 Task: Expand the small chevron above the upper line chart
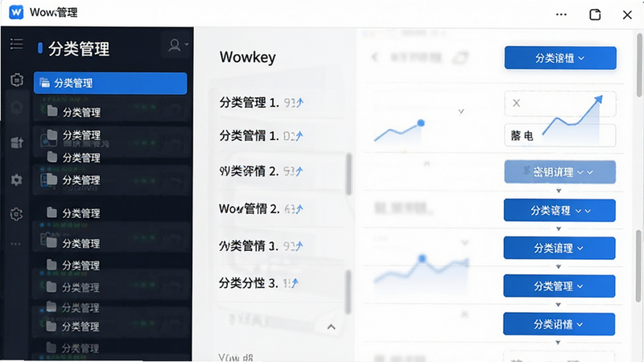point(461,111)
